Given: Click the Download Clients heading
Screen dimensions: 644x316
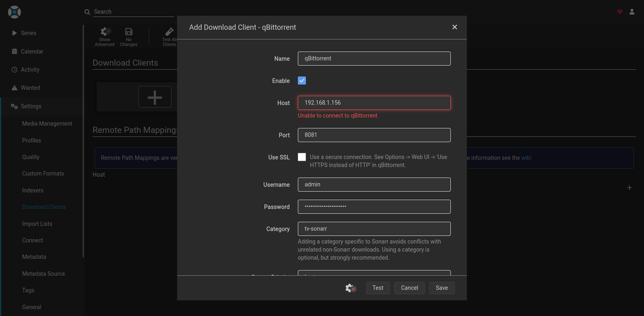Looking at the screenshot, I should coord(125,63).
